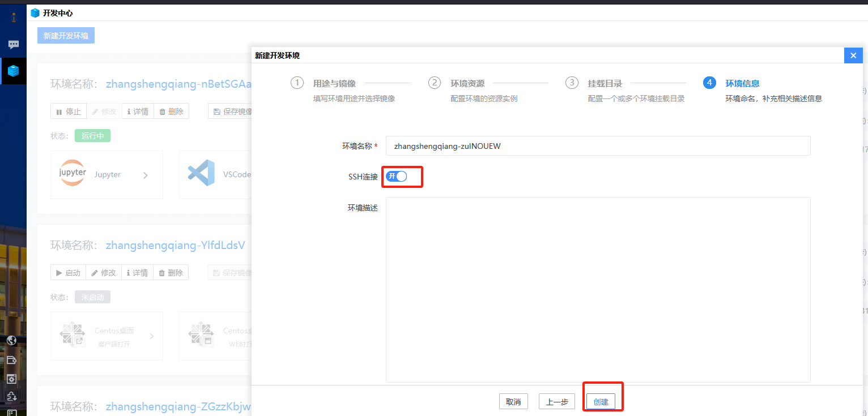
Task: Click the info figure icon atop sidebar
Action: pyautogui.click(x=14, y=18)
